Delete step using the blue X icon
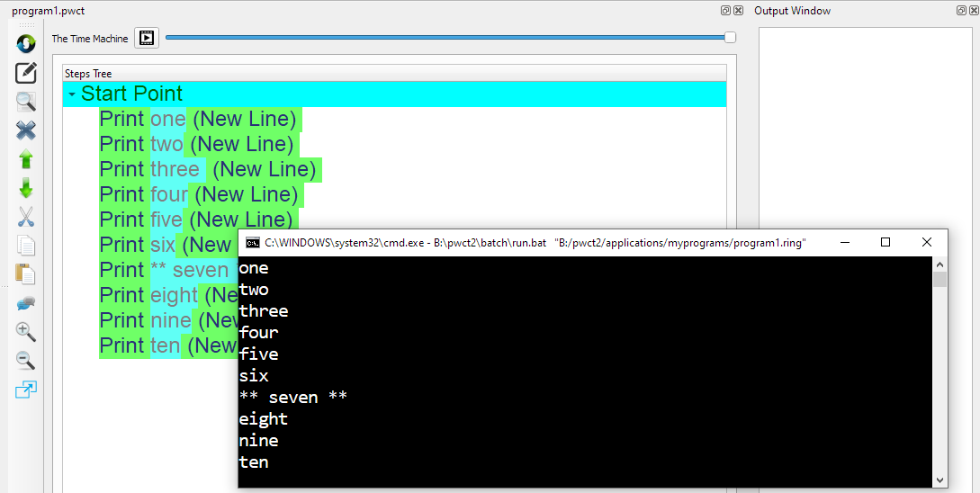 pos(26,130)
